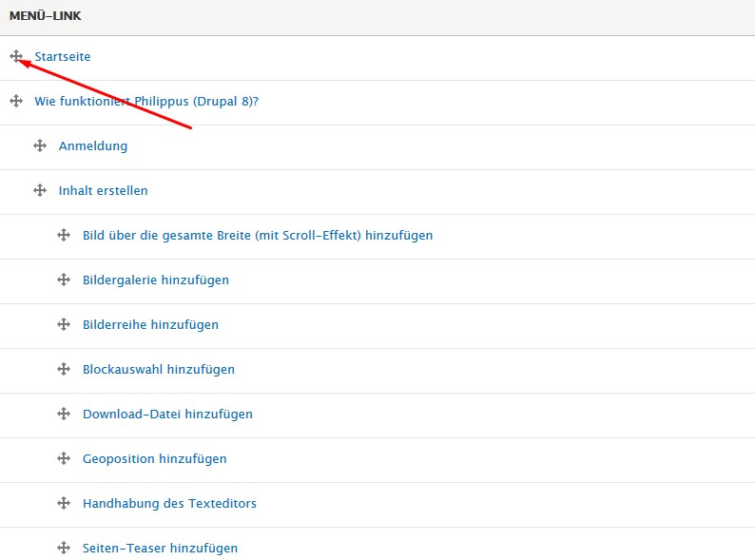Grab the move handle for Inhalt erstellen

pyautogui.click(x=40, y=190)
